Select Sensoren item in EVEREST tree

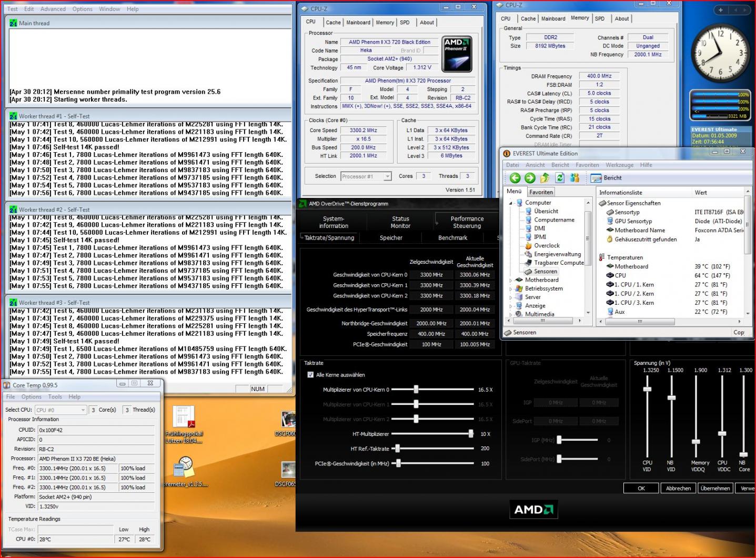(x=542, y=271)
